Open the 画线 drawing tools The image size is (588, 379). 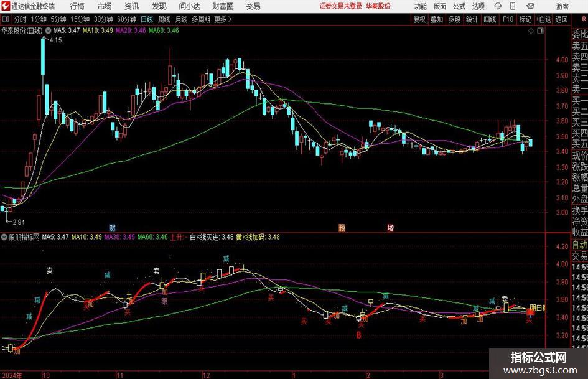point(490,19)
